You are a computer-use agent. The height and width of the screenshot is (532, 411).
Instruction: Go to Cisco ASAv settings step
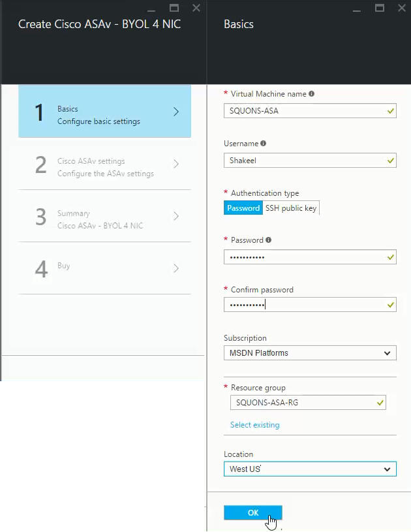(x=104, y=164)
